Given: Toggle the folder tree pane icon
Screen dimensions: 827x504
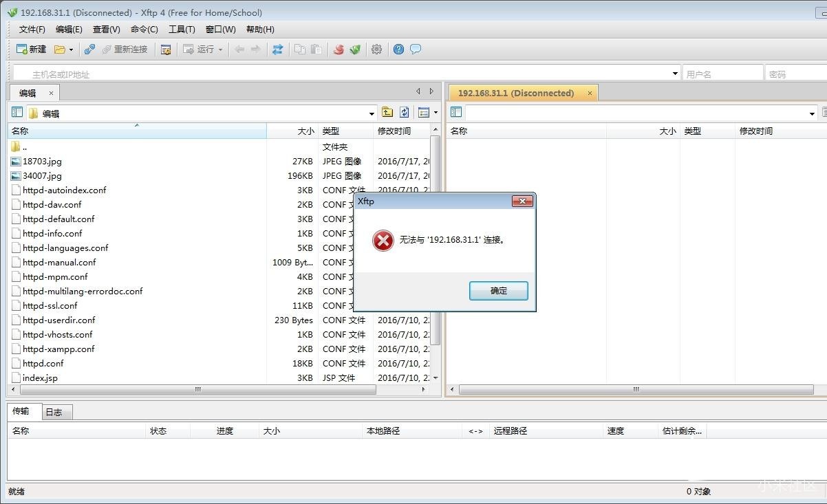Looking at the screenshot, I should pos(17,112).
